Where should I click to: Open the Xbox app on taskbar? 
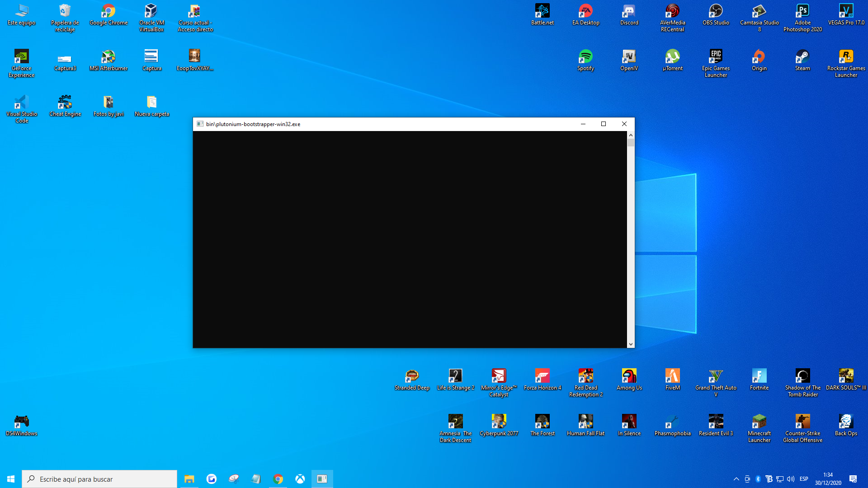pos(300,479)
